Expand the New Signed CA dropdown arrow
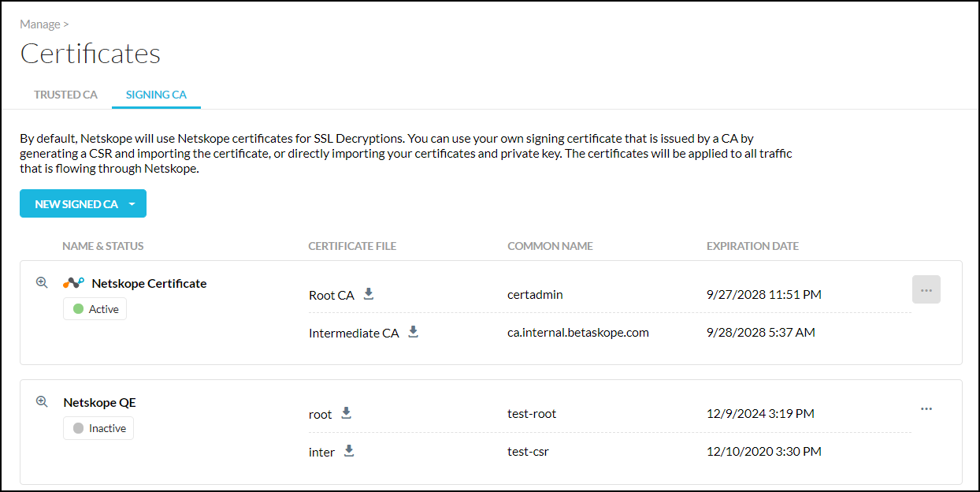 point(132,204)
